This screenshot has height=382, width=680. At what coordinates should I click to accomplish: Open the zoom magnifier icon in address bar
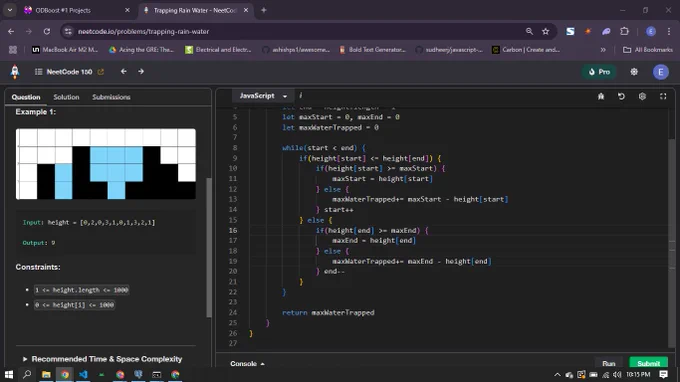529,31
